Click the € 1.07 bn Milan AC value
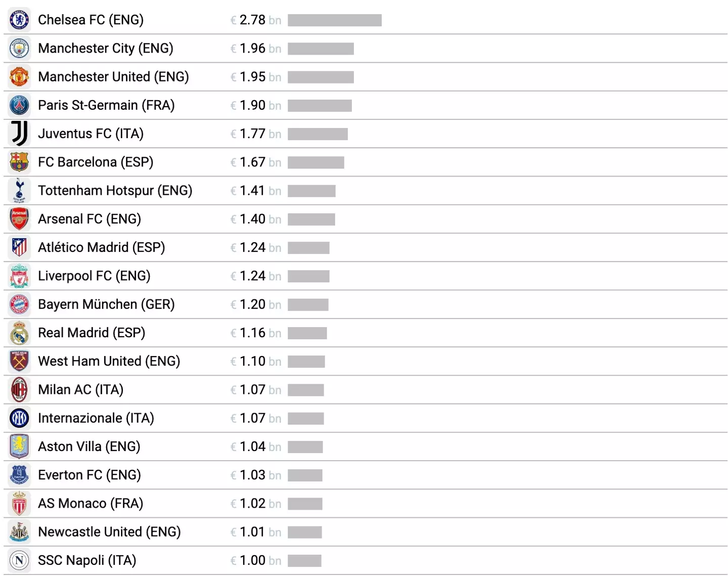 pos(255,390)
